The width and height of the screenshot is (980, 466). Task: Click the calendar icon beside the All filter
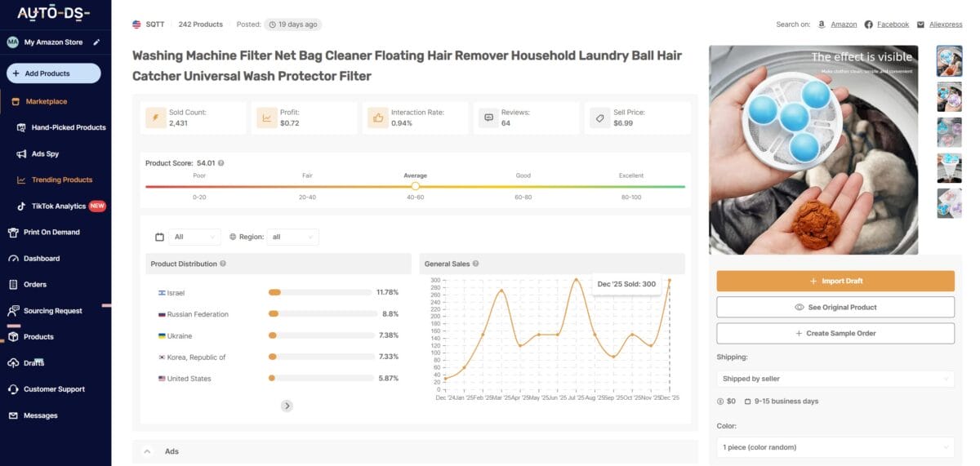(x=160, y=237)
